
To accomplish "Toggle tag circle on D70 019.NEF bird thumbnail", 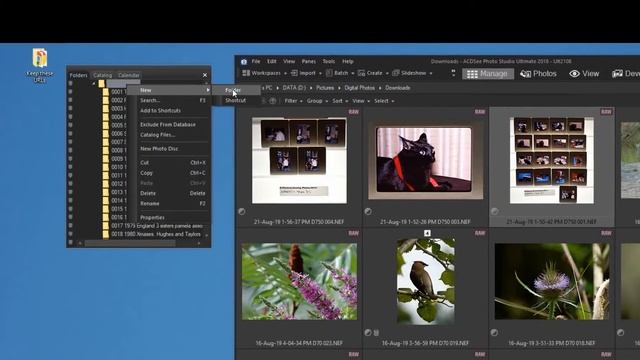I will click(x=368, y=333).
